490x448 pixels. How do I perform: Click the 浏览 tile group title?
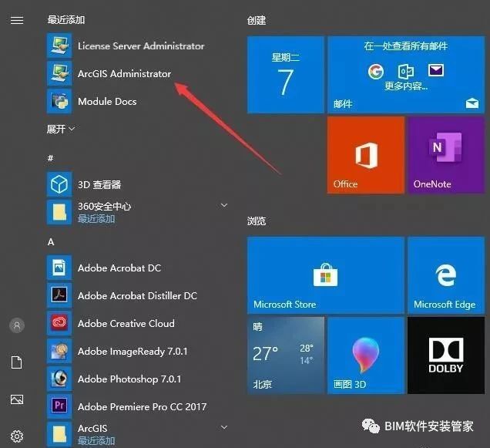tap(257, 221)
